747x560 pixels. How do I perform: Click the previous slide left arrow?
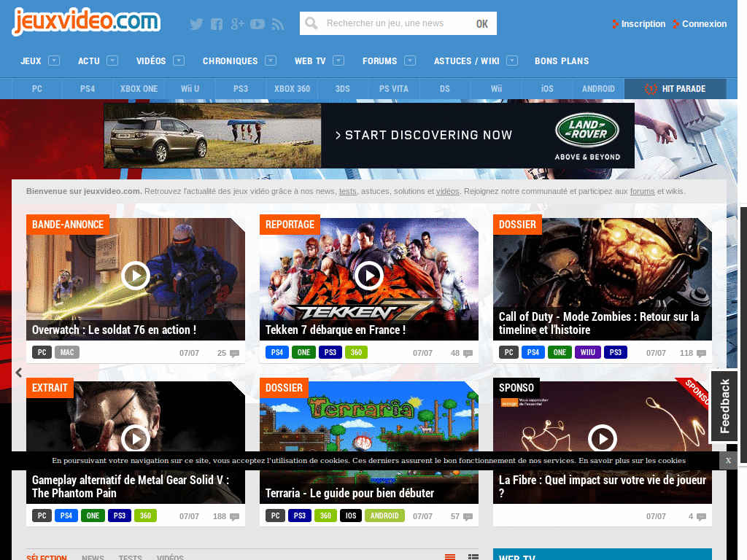coord(18,373)
